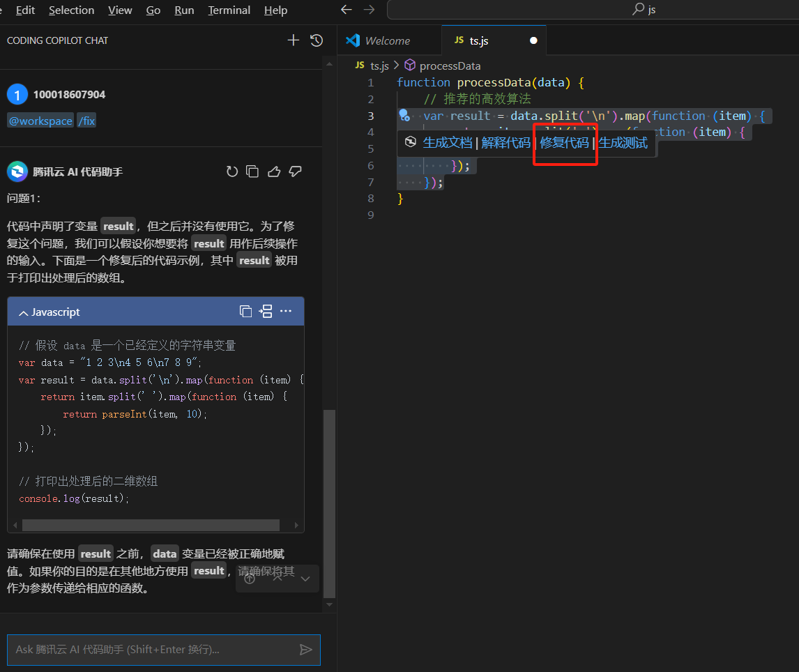
Task: Open the View menu
Action: (120, 10)
